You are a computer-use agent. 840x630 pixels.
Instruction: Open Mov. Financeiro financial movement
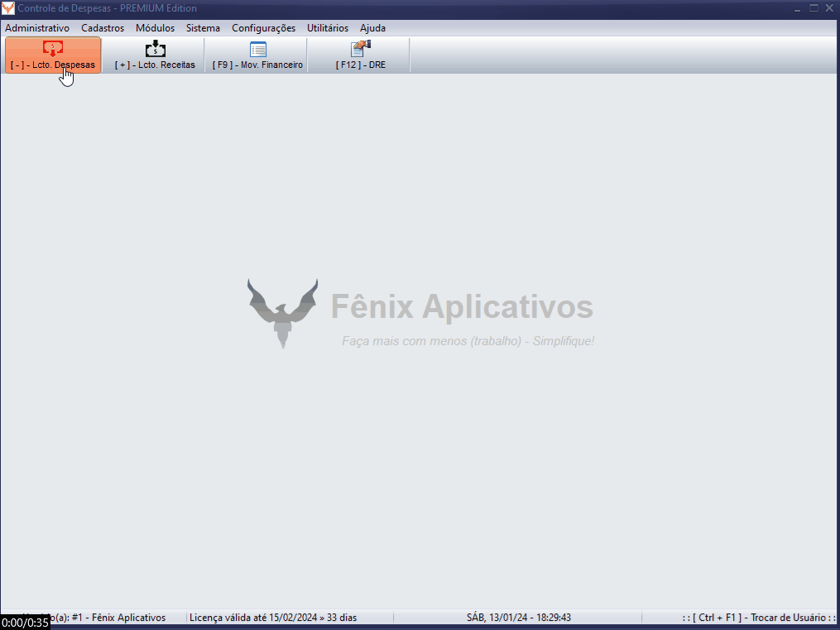tap(257, 55)
